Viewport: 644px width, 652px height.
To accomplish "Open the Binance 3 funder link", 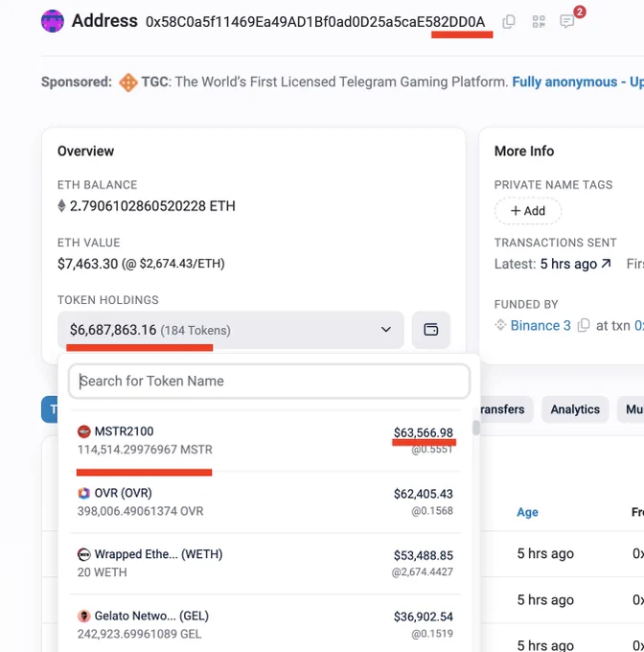I will pos(540,325).
